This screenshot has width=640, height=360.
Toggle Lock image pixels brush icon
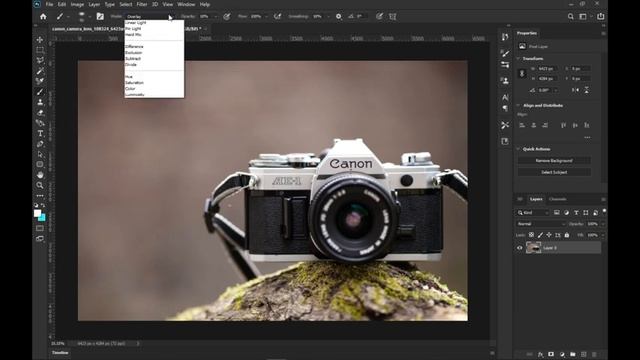pyautogui.click(x=540, y=235)
